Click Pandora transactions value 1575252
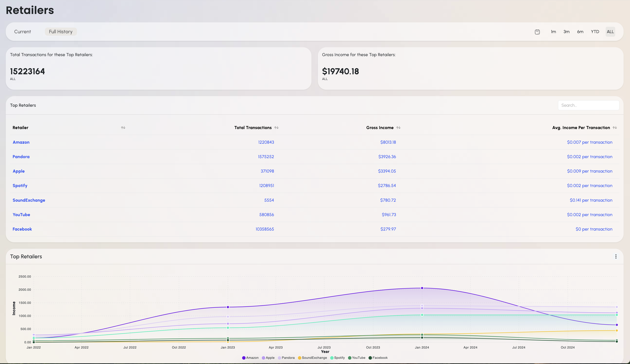The height and width of the screenshot is (364, 630). 266,157
